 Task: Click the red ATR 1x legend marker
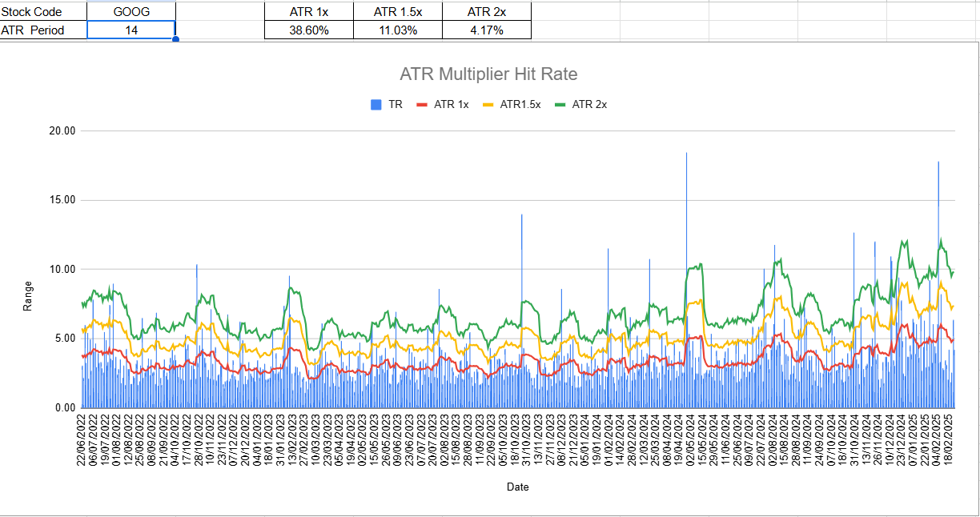click(422, 105)
